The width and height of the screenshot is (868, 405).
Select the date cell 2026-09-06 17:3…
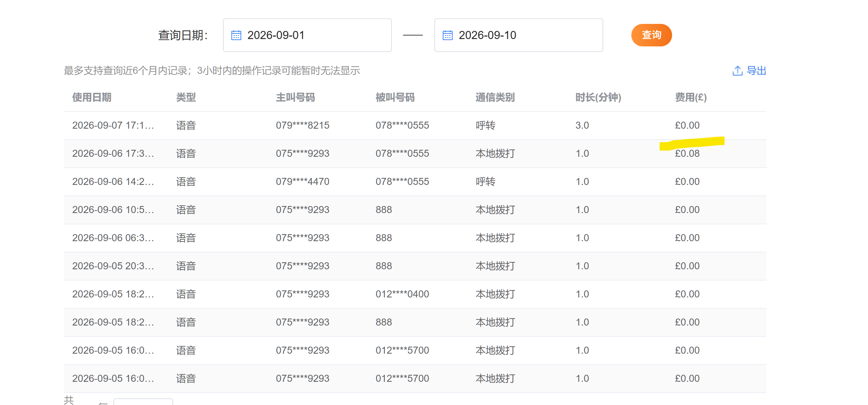point(113,154)
